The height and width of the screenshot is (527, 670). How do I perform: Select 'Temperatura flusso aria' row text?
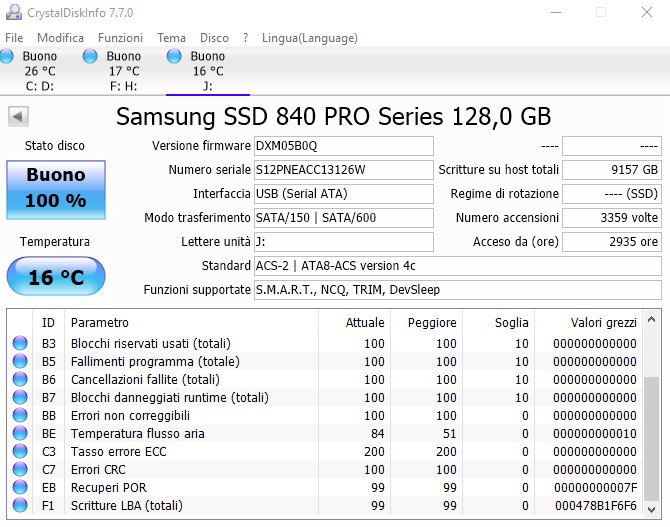(138, 433)
